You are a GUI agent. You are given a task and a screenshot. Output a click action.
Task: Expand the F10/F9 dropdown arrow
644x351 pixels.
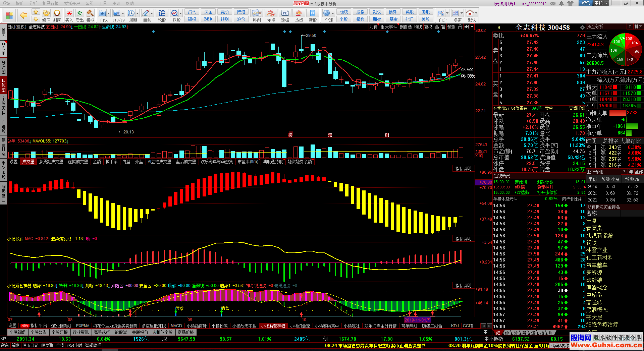pyautogui.click(x=123, y=13)
